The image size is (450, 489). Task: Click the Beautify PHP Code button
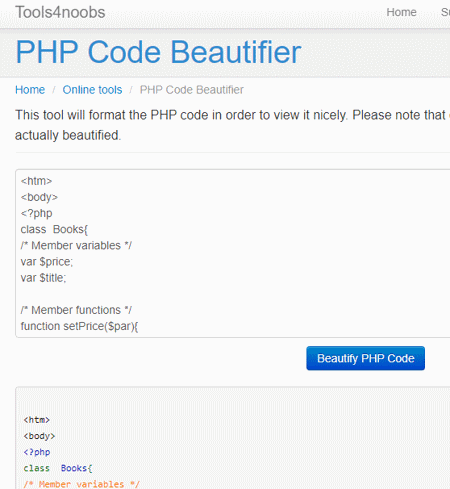click(366, 358)
